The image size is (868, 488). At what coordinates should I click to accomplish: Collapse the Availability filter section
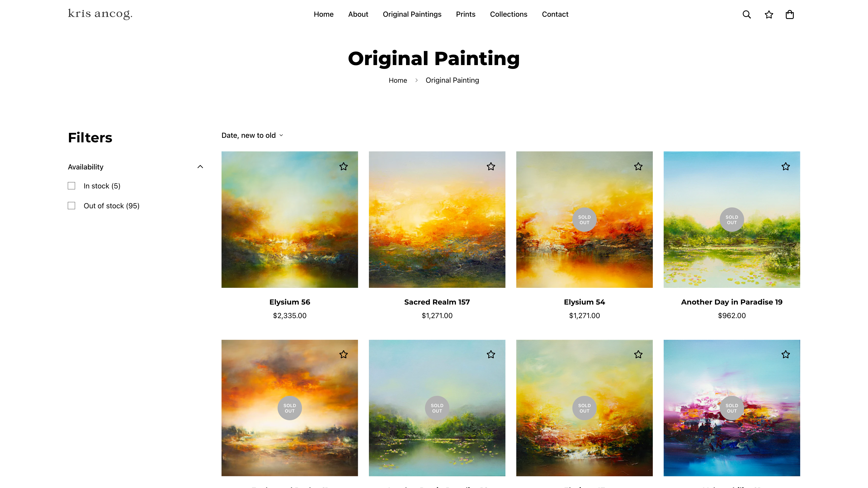[x=200, y=167]
